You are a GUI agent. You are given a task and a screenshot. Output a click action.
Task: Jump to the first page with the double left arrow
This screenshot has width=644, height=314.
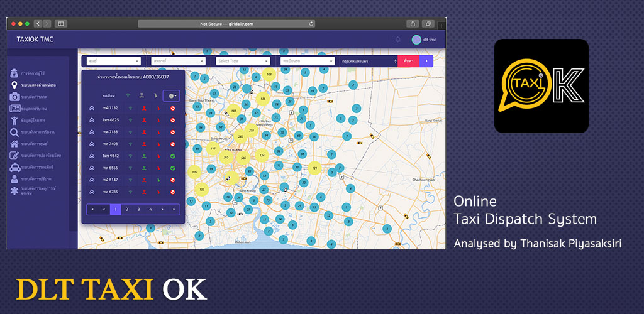coord(92,210)
